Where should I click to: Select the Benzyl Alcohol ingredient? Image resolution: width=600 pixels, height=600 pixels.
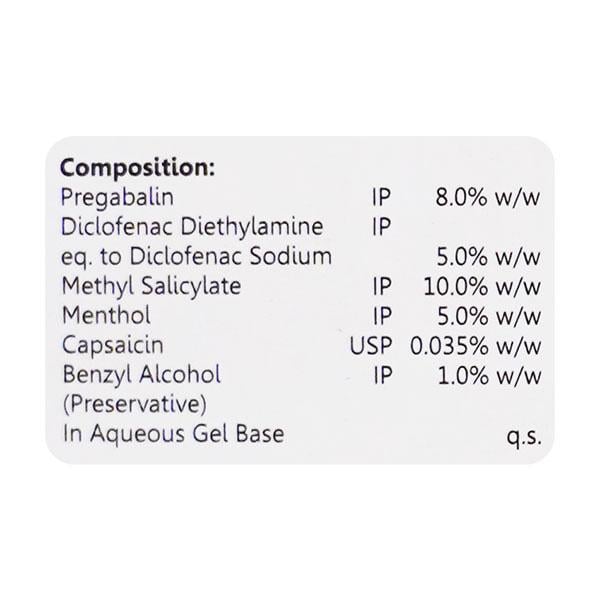(141, 375)
